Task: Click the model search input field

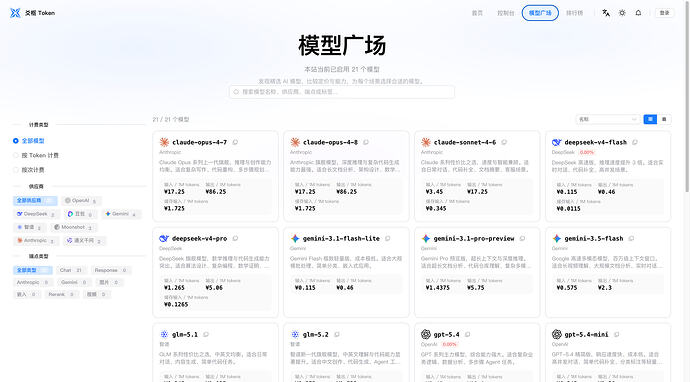Action: pyautogui.click(x=342, y=92)
